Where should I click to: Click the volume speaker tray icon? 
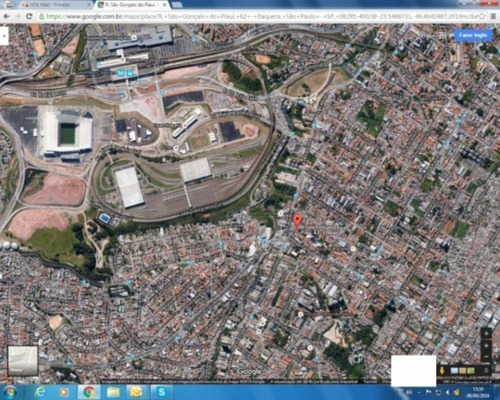(447, 392)
